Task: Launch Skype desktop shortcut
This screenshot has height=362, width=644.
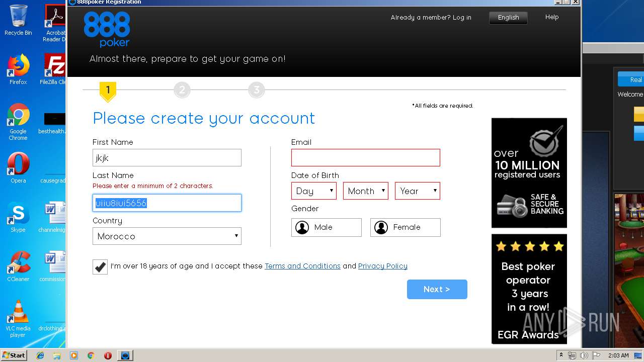Action: pyautogui.click(x=18, y=217)
